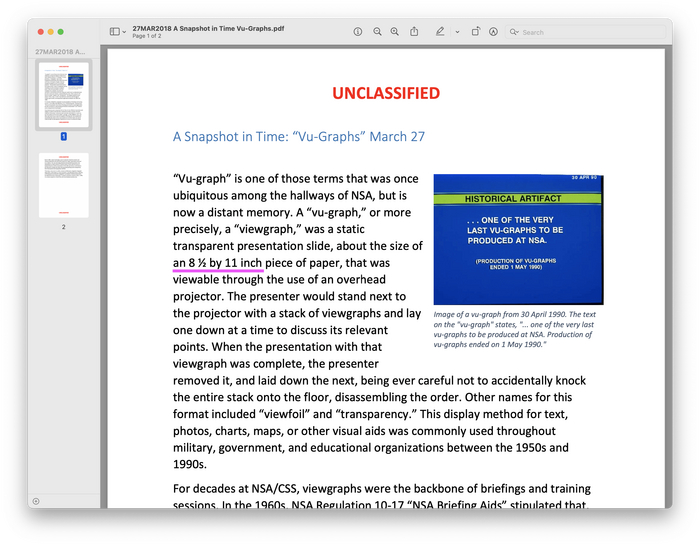This screenshot has width=700, height=545.
Task: Click the green full screen button
Action: pyautogui.click(x=61, y=32)
